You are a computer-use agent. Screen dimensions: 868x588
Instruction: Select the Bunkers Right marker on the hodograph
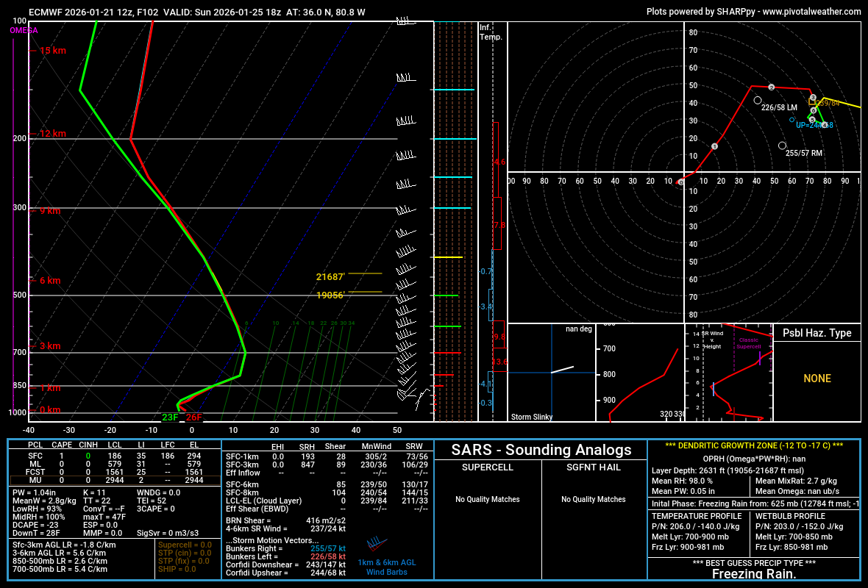point(783,146)
